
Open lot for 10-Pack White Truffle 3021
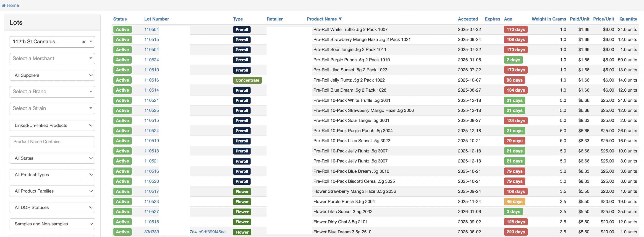152,100
